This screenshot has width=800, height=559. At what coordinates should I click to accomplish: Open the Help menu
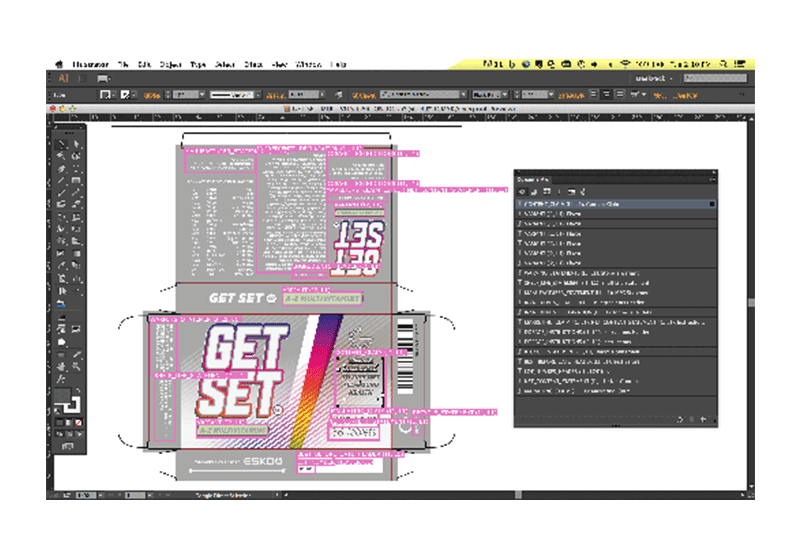338,64
